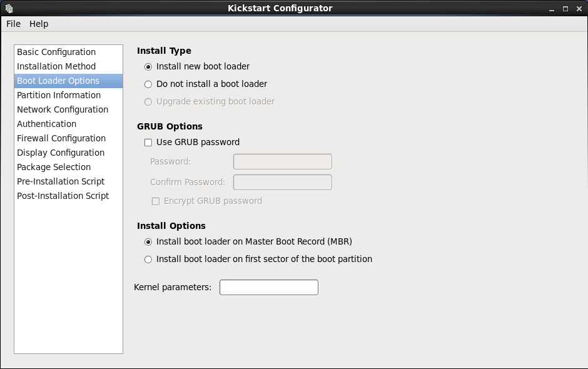
Task: Show Display Configuration settings
Action: (x=61, y=153)
